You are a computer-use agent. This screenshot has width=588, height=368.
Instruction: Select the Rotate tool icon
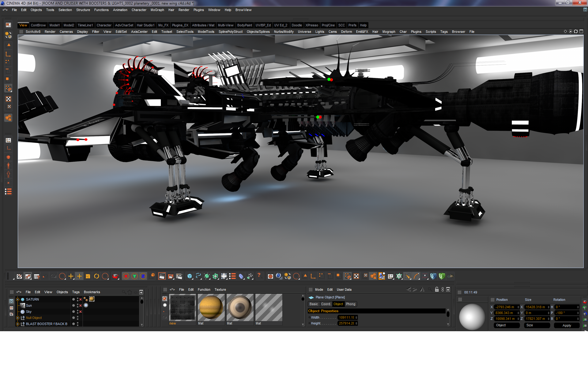click(x=96, y=276)
